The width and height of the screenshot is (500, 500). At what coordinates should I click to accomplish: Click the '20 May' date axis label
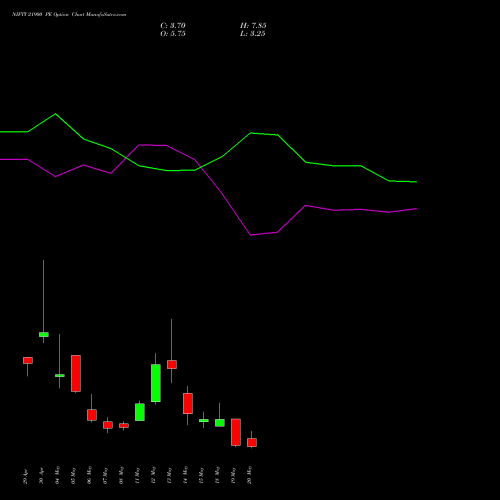[250, 475]
